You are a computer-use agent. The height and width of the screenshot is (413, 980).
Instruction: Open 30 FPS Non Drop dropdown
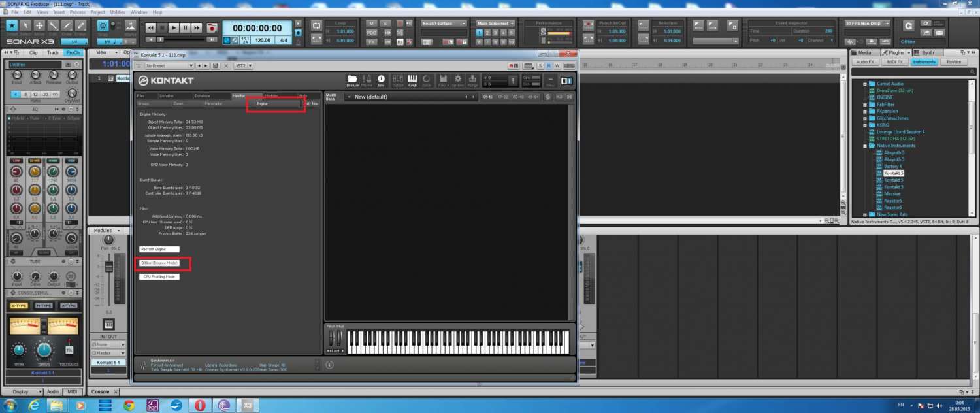(x=867, y=24)
